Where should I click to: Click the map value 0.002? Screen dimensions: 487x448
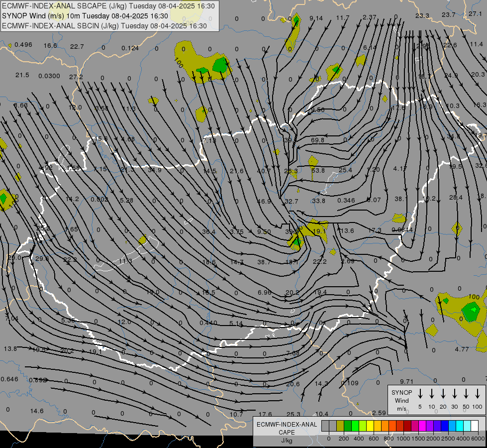(99, 200)
